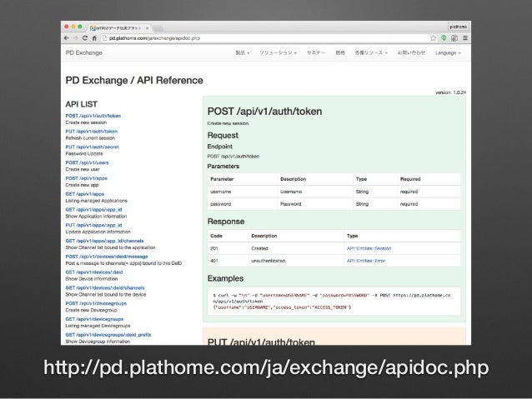
Task: Bookmark the page with the star icon
Action: click(x=434, y=38)
